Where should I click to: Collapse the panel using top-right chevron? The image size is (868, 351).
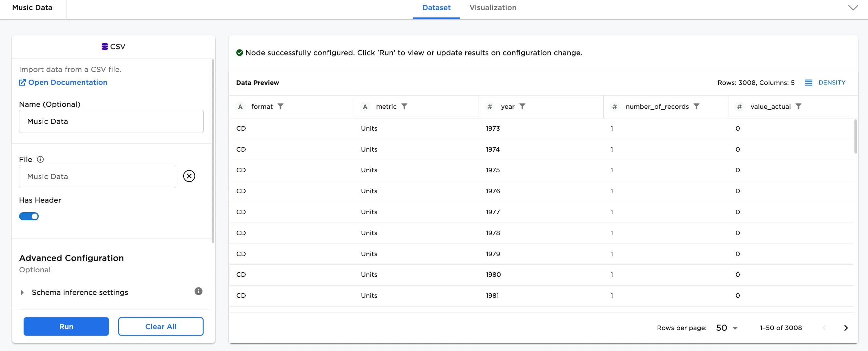point(853,7)
